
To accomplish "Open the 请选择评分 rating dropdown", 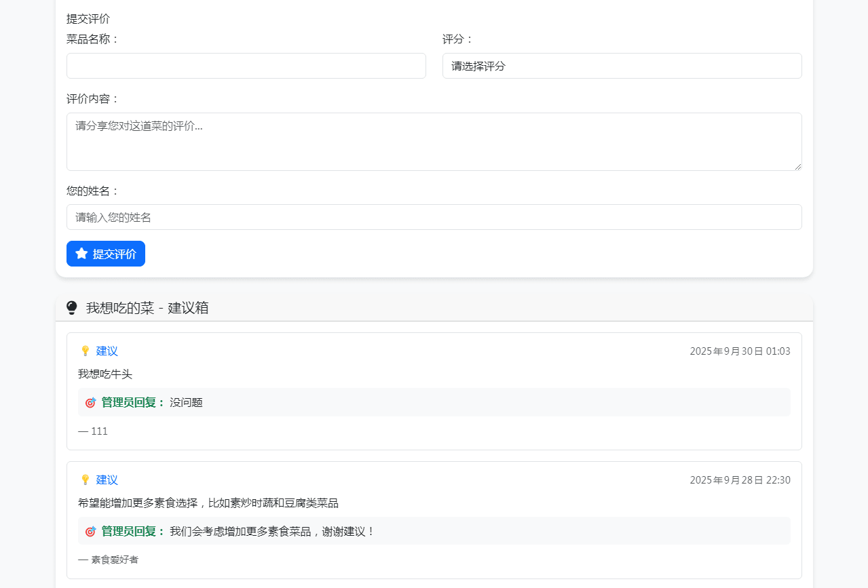I will click(x=622, y=66).
